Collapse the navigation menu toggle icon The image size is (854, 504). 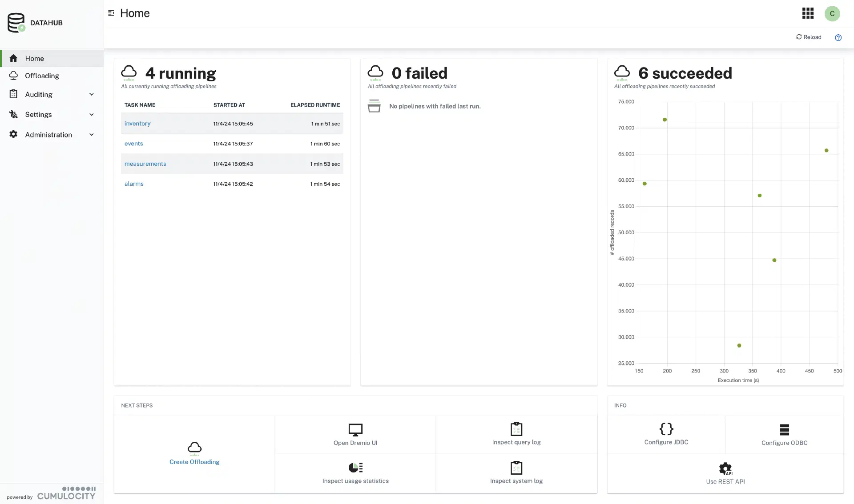pos(111,13)
